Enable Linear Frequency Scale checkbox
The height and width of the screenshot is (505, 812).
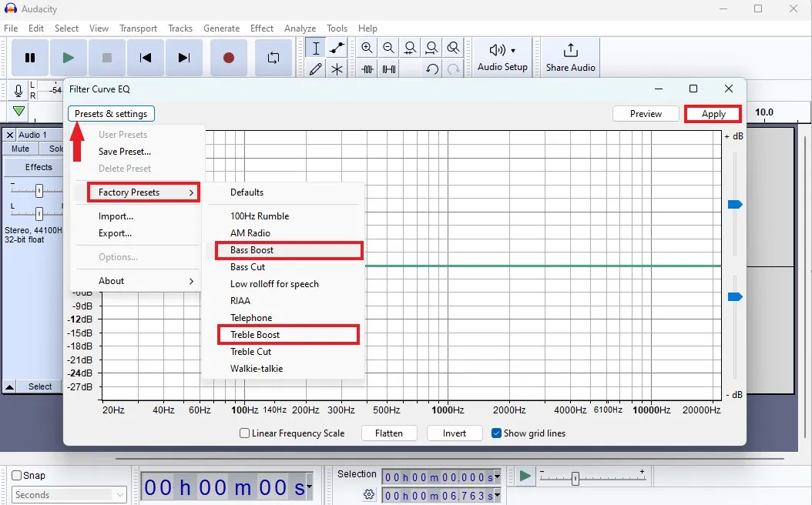click(x=245, y=433)
